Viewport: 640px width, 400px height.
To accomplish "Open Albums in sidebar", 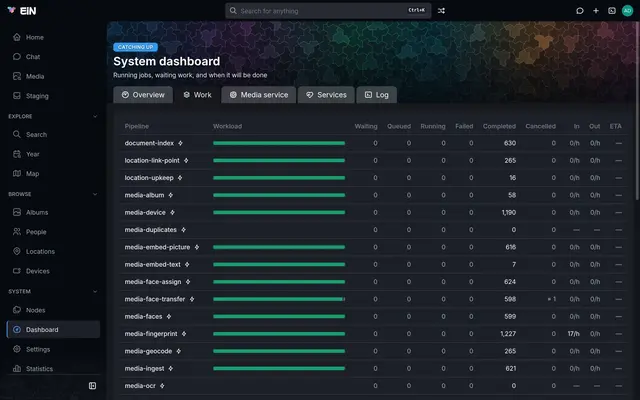I will tap(53, 213).
